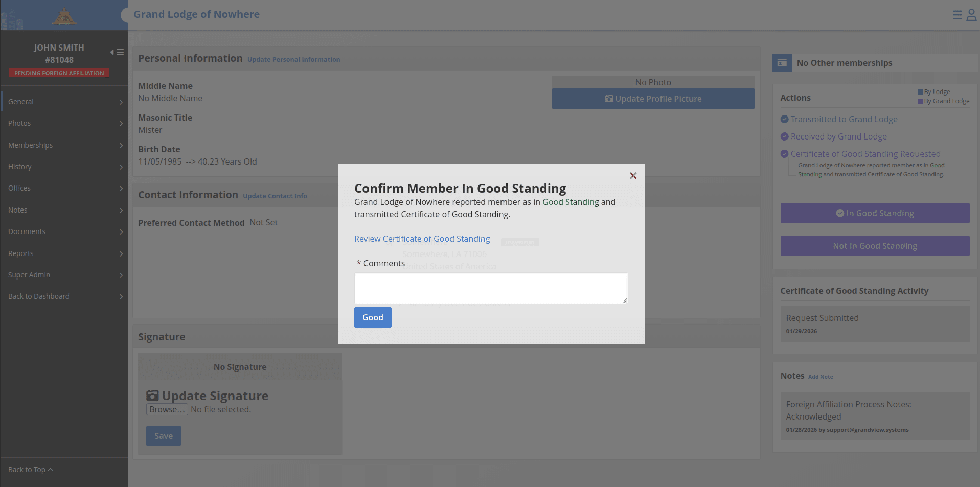Focus the Comments text area

click(491, 288)
